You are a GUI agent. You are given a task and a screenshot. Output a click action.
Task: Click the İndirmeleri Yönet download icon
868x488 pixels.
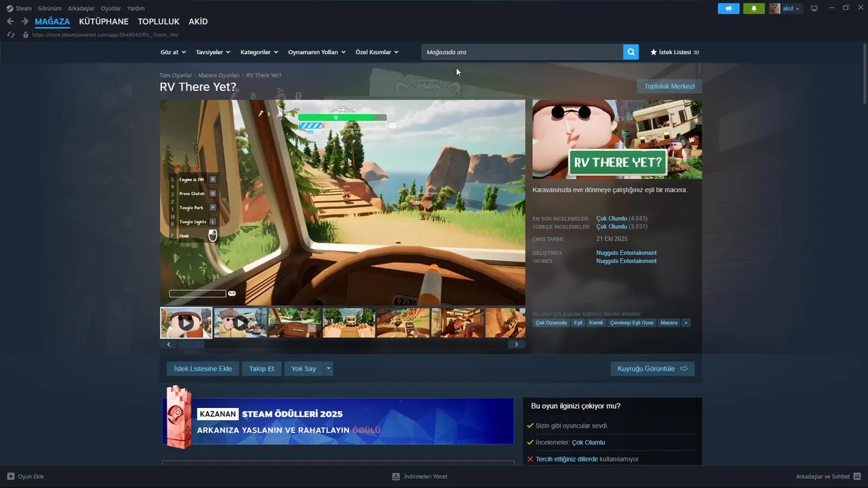pyautogui.click(x=396, y=476)
